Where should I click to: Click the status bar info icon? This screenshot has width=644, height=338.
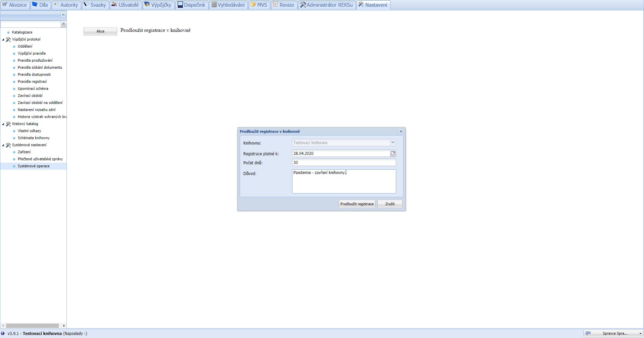3,333
